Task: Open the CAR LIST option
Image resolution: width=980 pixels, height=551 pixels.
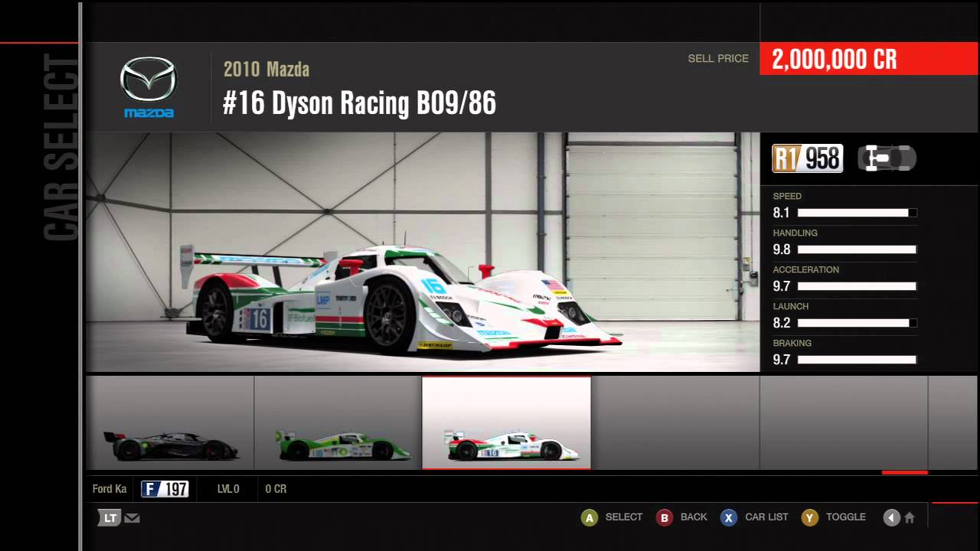Action: point(766,517)
